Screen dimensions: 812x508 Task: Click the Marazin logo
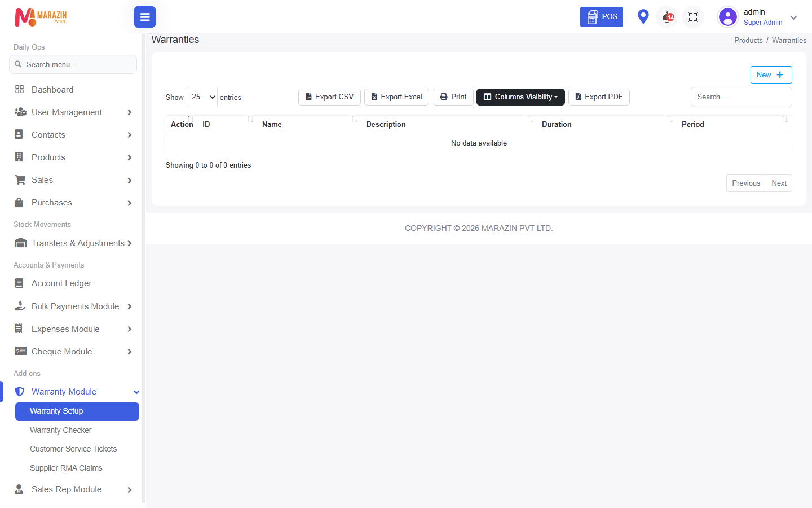pyautogui.click(x=41, y=17)
